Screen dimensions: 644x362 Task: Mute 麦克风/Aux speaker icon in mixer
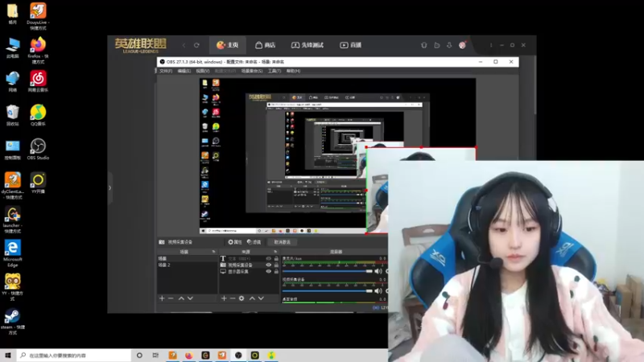(378, 271)
